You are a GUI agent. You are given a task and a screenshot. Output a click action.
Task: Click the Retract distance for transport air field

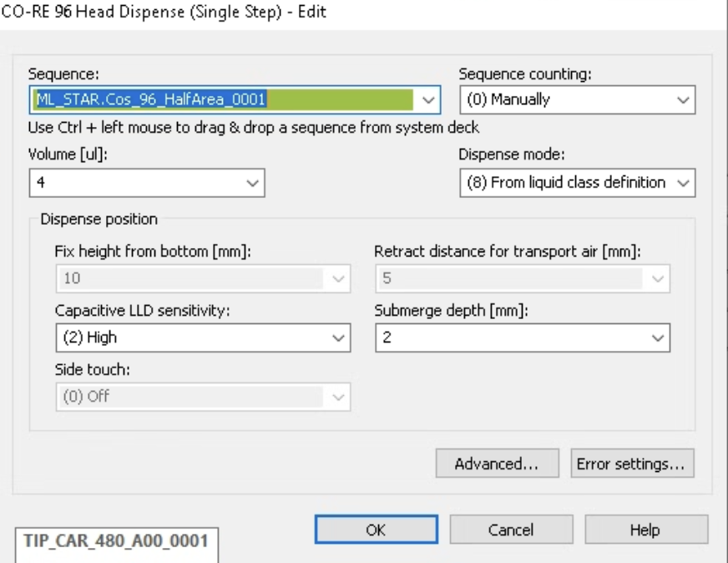coord(523,279)
